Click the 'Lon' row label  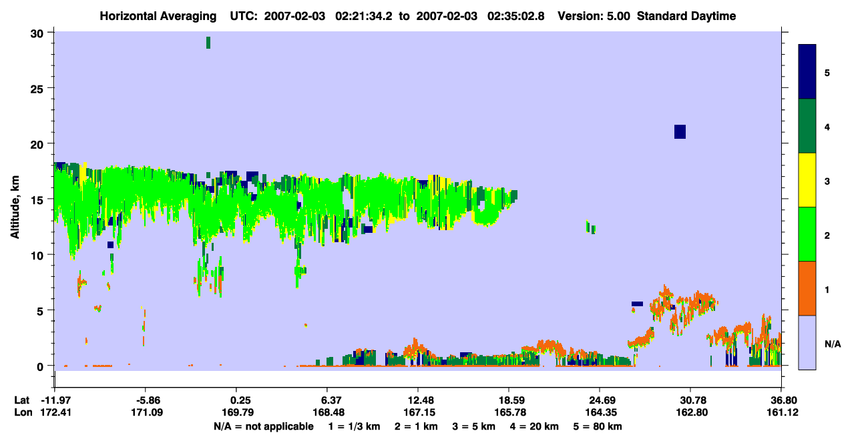pos(23,412)
